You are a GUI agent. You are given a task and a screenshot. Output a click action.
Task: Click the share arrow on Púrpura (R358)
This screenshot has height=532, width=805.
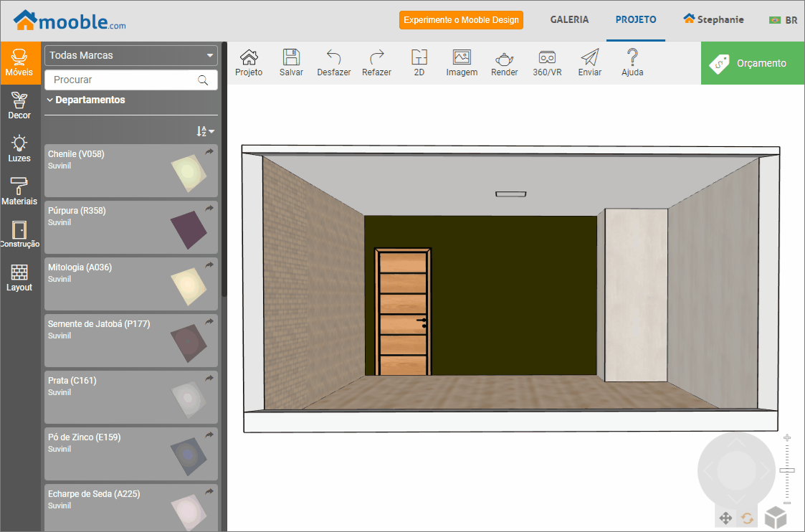tap(209, 208)
